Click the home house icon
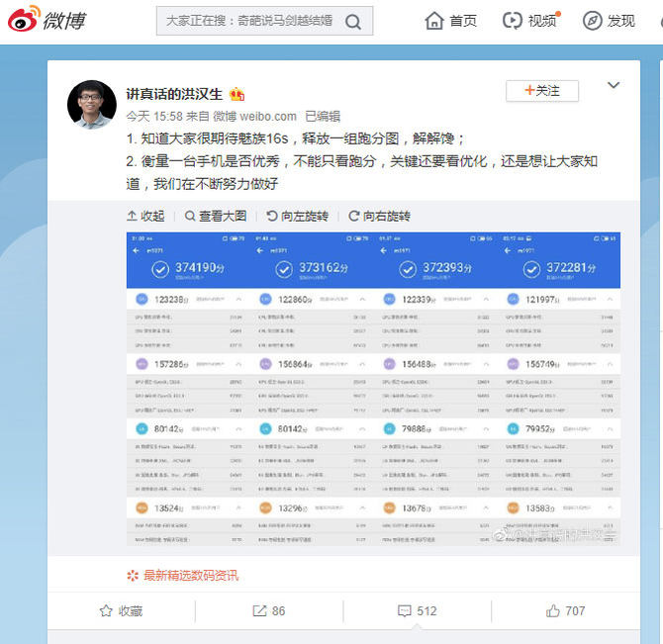The image size is (663, 644). pos(434,21)
